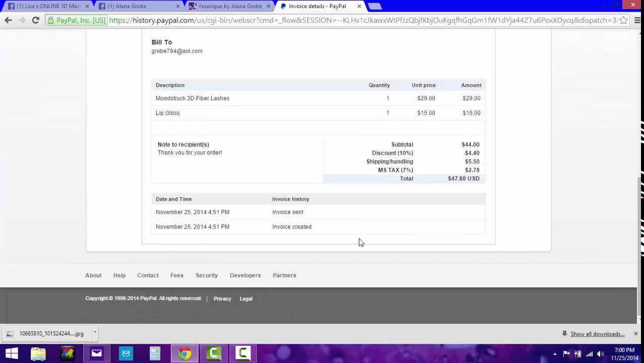Open the Help footer link
This screenshot has height=363, width=644.
click(x=119, y=275)
